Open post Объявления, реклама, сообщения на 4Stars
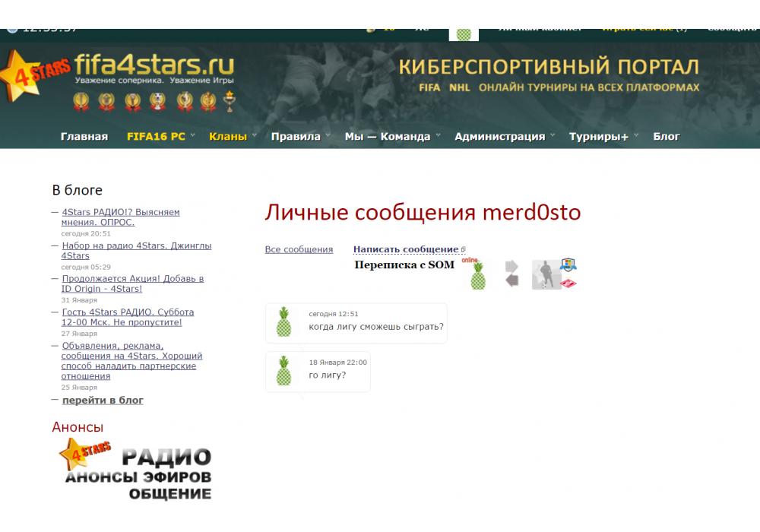 pyautogui.click(x=131, y=360)
